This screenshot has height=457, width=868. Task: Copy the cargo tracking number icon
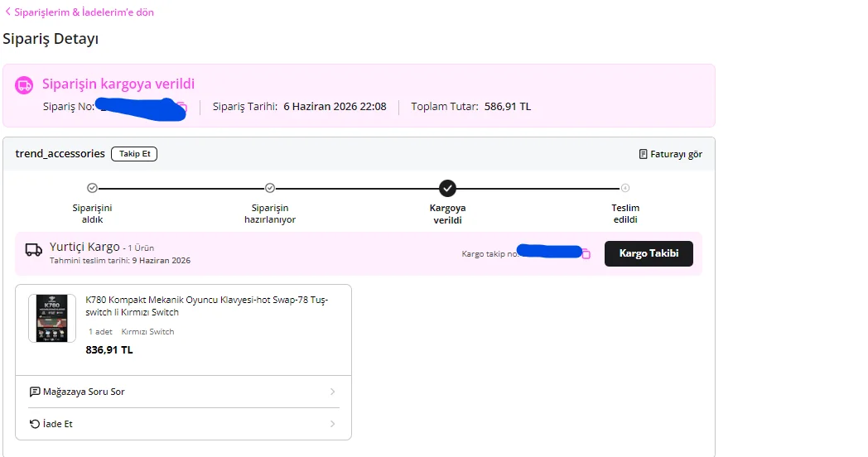[586, 254]
